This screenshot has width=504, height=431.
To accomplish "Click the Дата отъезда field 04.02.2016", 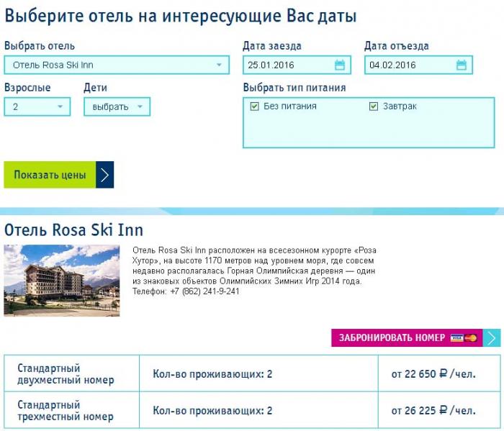I will (418, 65).
